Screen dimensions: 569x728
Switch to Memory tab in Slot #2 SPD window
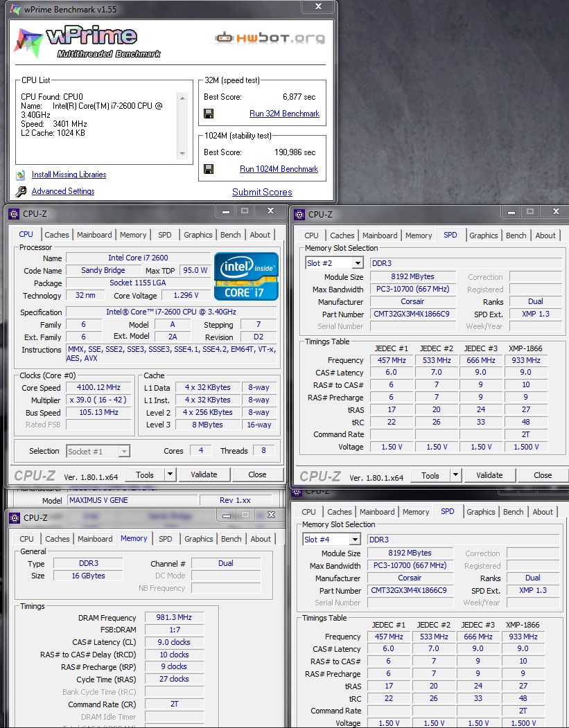click(x=419, y=236)
